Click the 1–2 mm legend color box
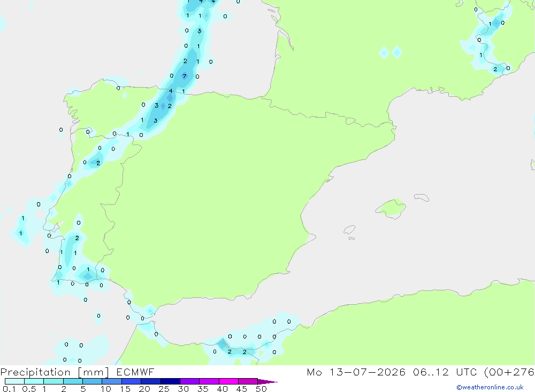Viewport: 535px width, 392px height. 53,381
